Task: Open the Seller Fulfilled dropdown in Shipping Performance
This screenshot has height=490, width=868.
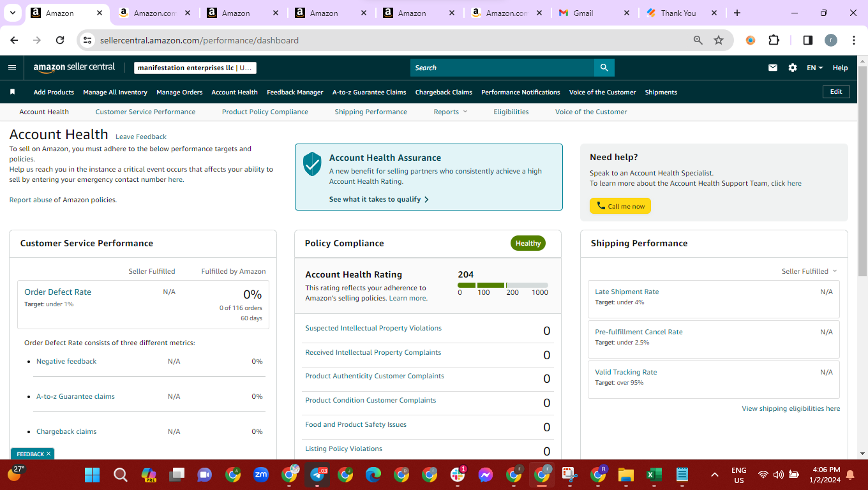Action: pyautogui.click(x=809, y=271)
